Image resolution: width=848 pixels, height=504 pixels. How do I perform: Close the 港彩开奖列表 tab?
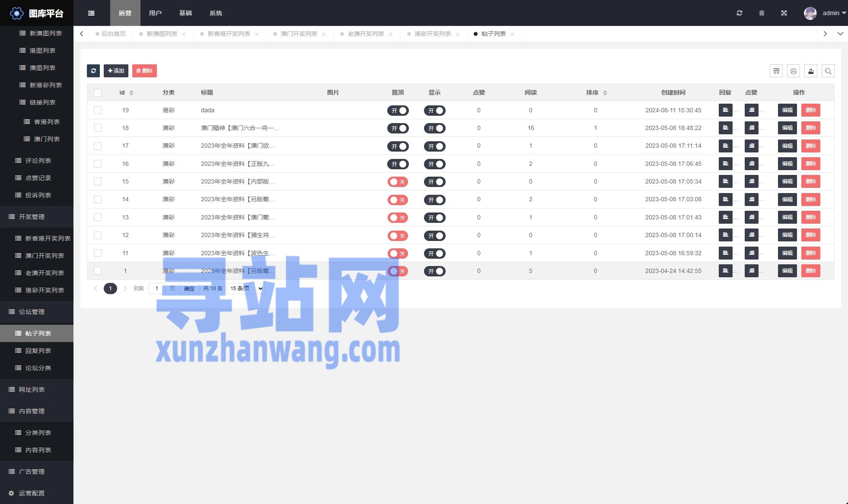pyautogui.click(x=457, y=34)
